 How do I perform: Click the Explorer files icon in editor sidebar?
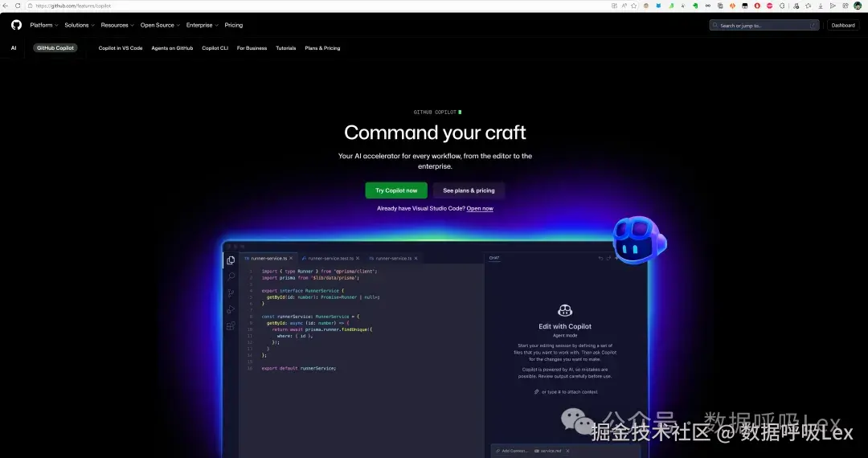[x=231, y=260]
